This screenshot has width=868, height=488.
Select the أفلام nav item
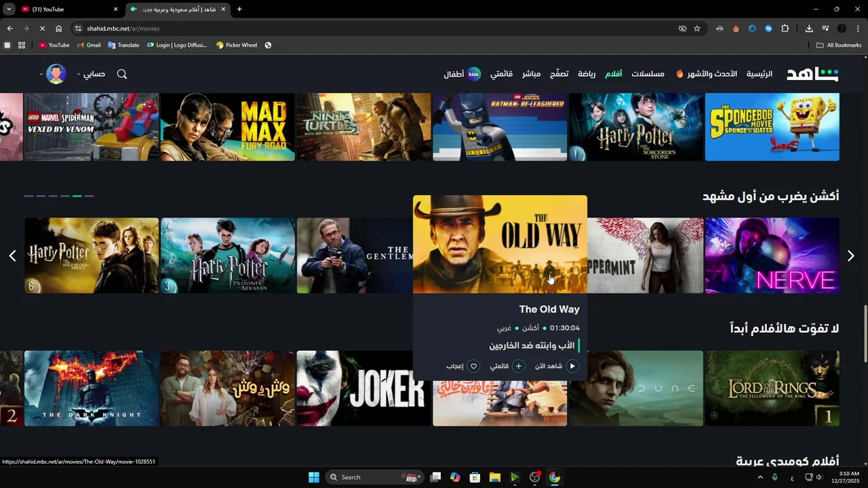point(614,74)
